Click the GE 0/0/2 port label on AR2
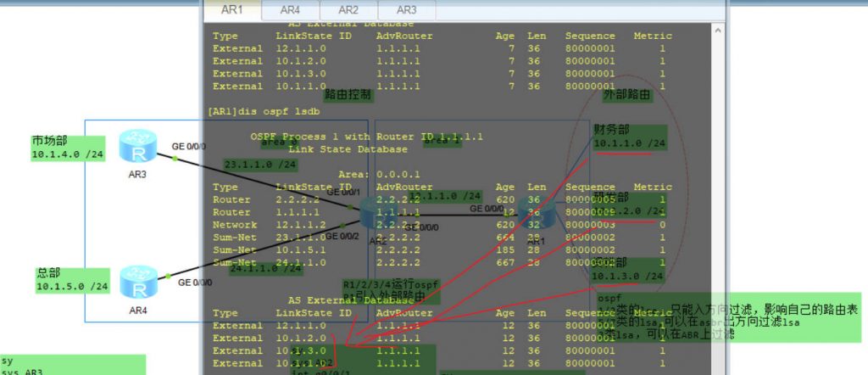Image resolution: width=868 pixels, height=375 pixels. click(x=342, y=237)
